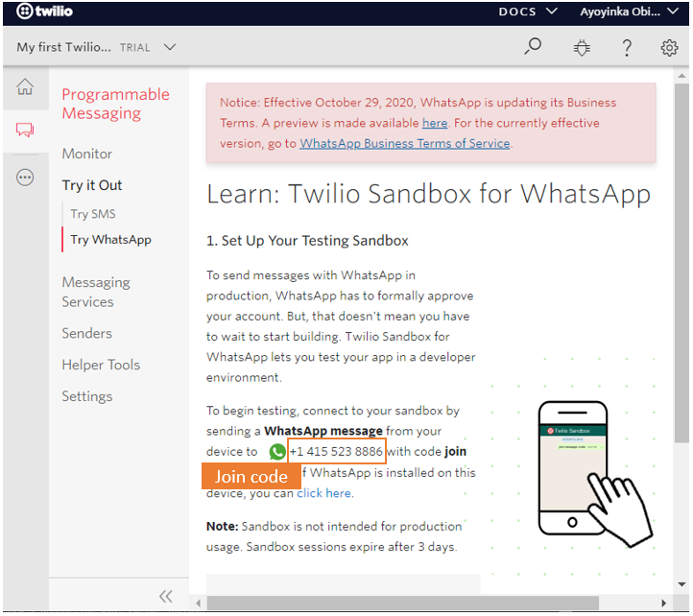Click the TRIAL label
Image resolution: width=693 pixels, height=616 pixels.
134,48
